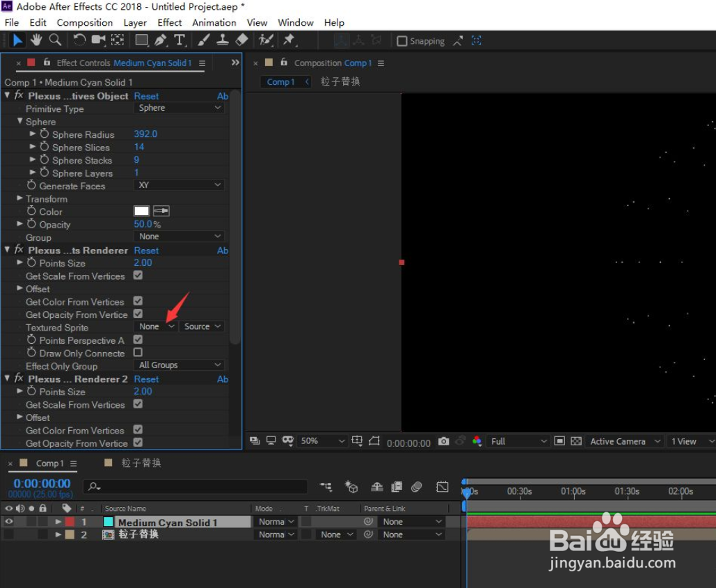Select the Eraser tool
Screen dimensions: 716x588
[x=241, y=40]
